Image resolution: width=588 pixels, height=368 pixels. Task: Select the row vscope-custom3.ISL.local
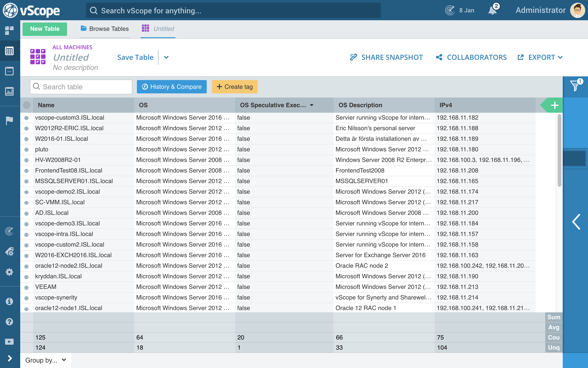26,118
